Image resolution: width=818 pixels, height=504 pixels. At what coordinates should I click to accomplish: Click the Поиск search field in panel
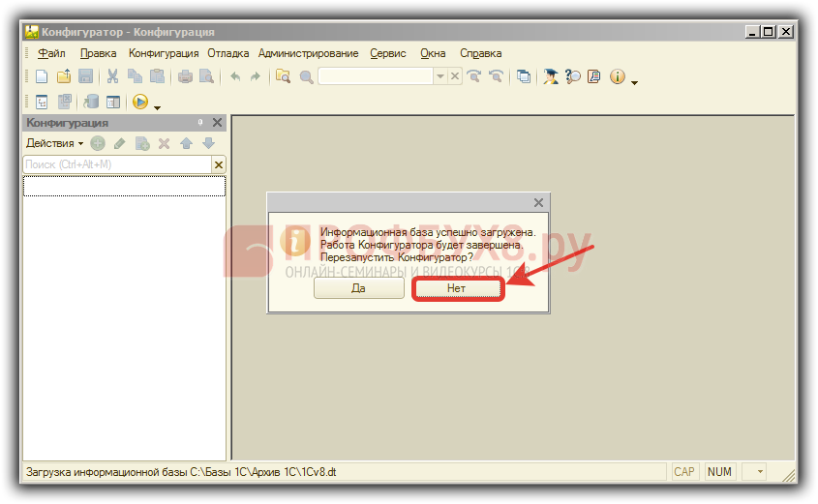pyautogui.click(x=116, y=165)
